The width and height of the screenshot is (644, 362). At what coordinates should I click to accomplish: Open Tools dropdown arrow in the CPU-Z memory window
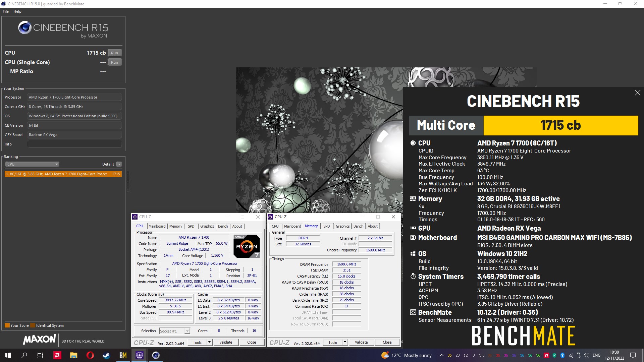pos(345,342)
